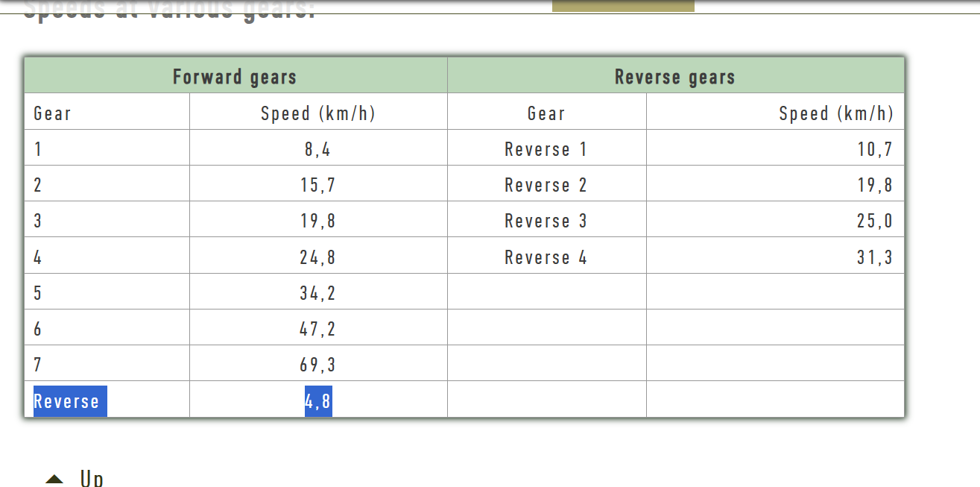Click the Reverse 3 gear cell
Viewport: 980px width, 487px height.
pyautogui.click(x=546, y=220)
